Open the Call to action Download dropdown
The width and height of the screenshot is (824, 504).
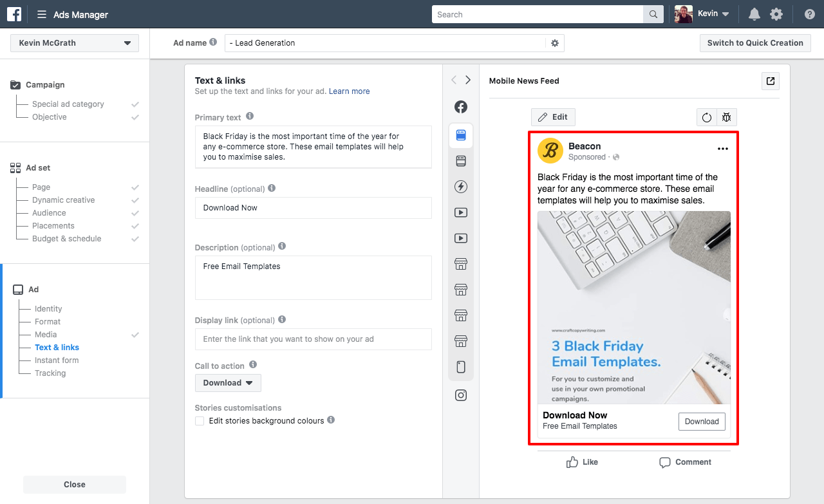click(x=228, y=382)
